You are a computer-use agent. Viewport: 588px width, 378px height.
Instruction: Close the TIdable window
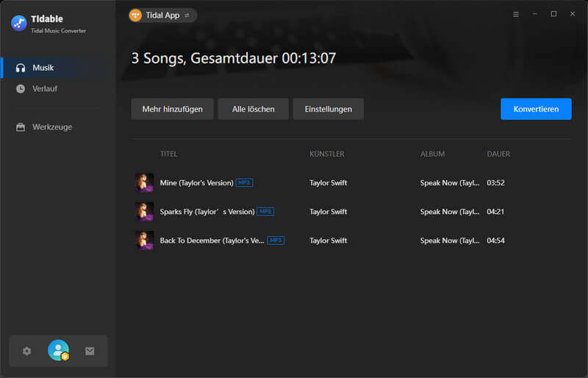click(x=573, y=14)
